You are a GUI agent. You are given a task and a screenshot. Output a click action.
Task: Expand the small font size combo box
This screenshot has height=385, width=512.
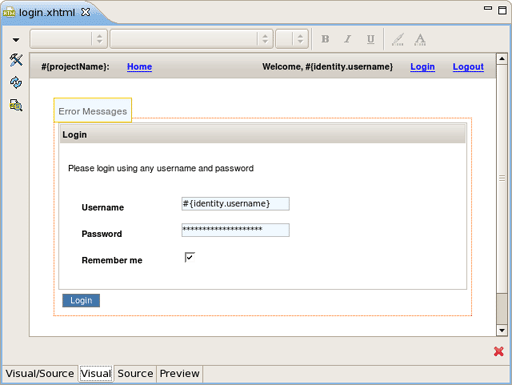click(x=292, y=39)
